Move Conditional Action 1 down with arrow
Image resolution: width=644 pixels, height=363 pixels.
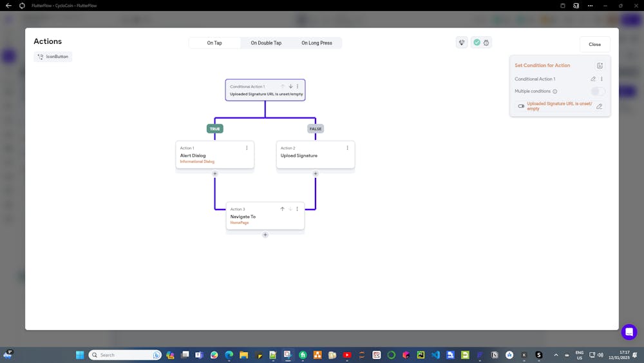tap(290, 86)
